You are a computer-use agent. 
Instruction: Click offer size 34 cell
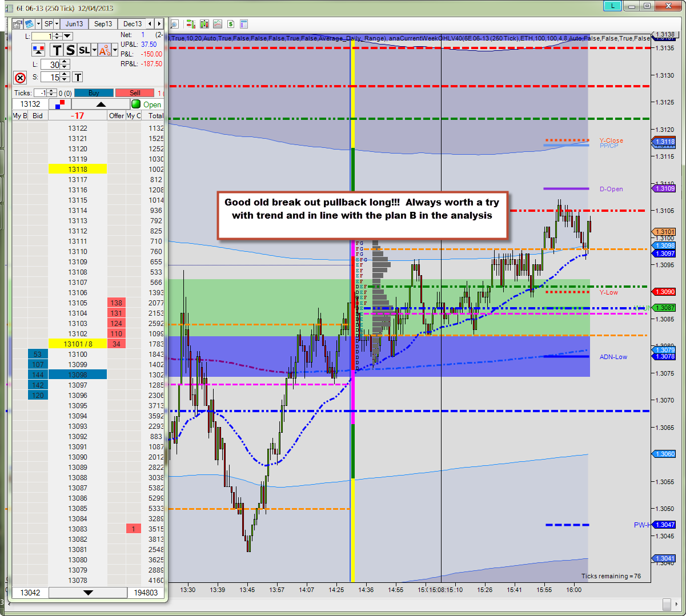[117, 344]
